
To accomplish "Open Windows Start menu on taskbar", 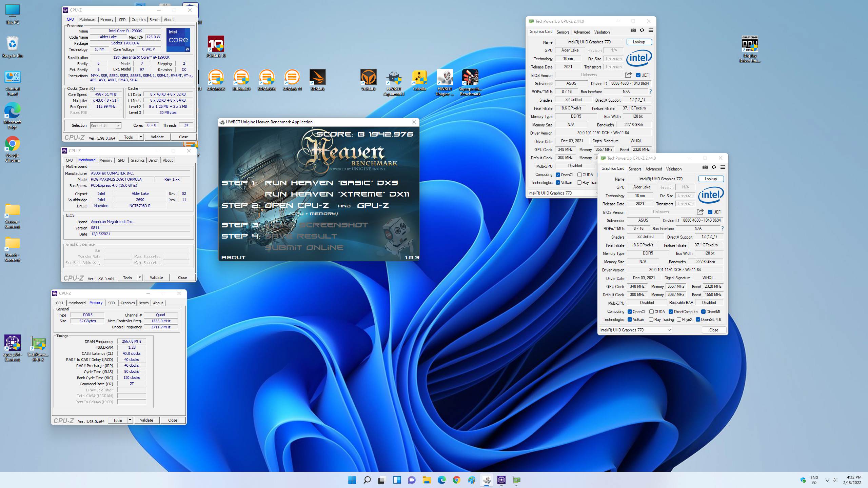I will [352, 480].
